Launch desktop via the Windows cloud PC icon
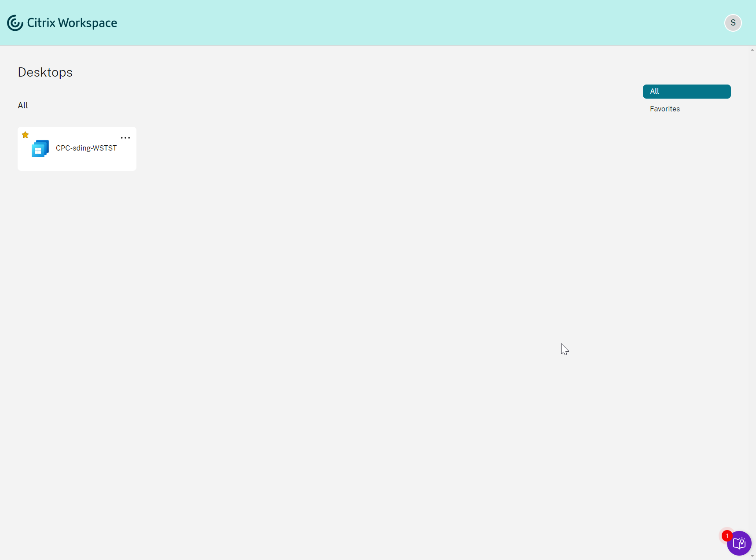 point(40,149)
